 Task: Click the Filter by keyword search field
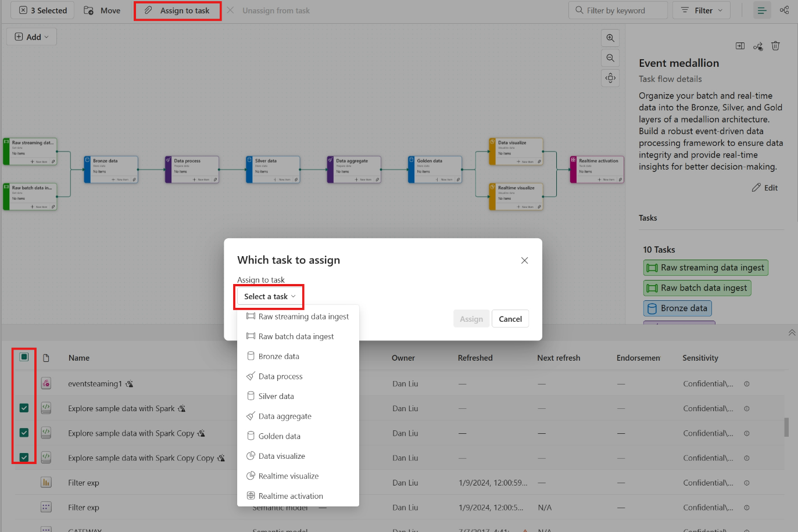pos(618,10)
